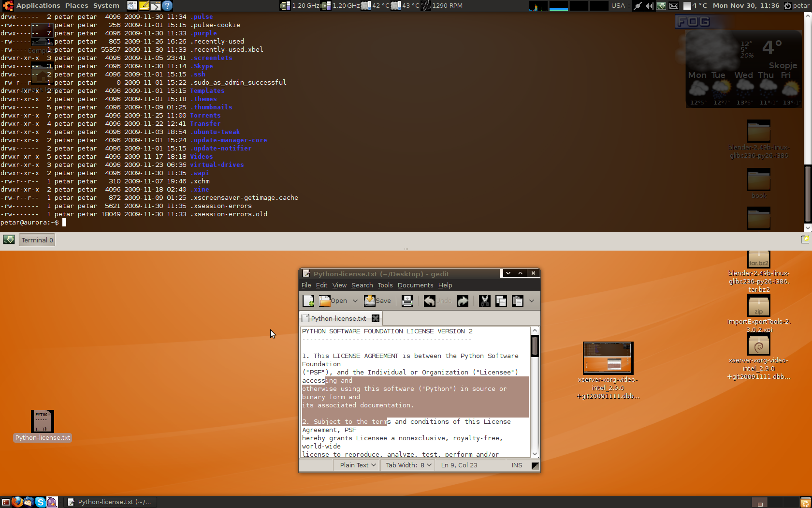Click the Print icon in gedit toolbar
This screenshot has height=508, width=812.
[407, 301]
